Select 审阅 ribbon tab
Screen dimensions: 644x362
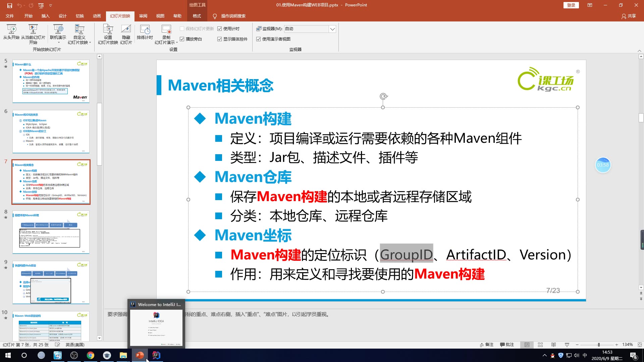[143, 16]
